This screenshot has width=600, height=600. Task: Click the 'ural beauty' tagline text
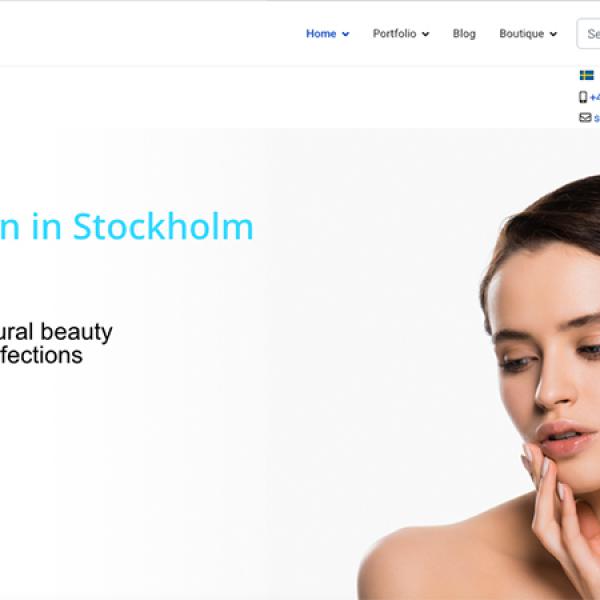click(56, 332)
